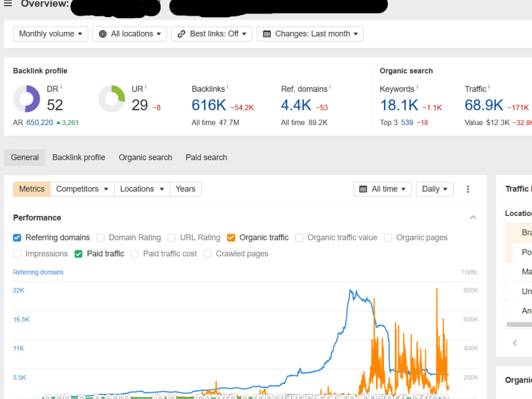Click the UR info icon
This screenshot has height=399, width=532.
[x=146, y=87]
